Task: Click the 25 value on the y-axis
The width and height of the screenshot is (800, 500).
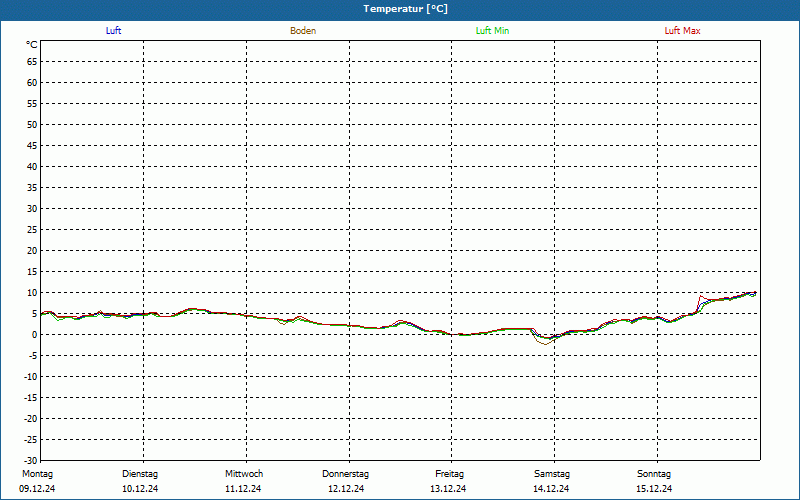Action: click(x=32, y=230)
